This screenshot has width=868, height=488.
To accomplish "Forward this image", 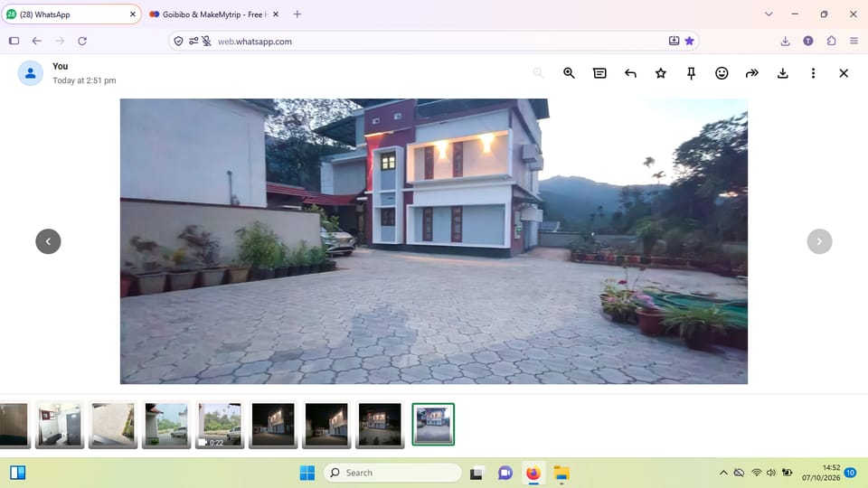I will pos(751,73).
